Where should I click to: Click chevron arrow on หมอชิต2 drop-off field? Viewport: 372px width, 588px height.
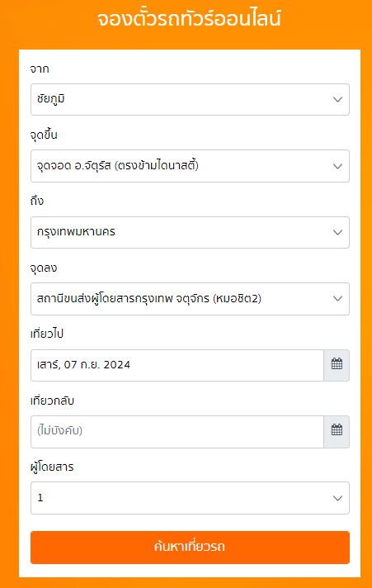click(337, 299)
